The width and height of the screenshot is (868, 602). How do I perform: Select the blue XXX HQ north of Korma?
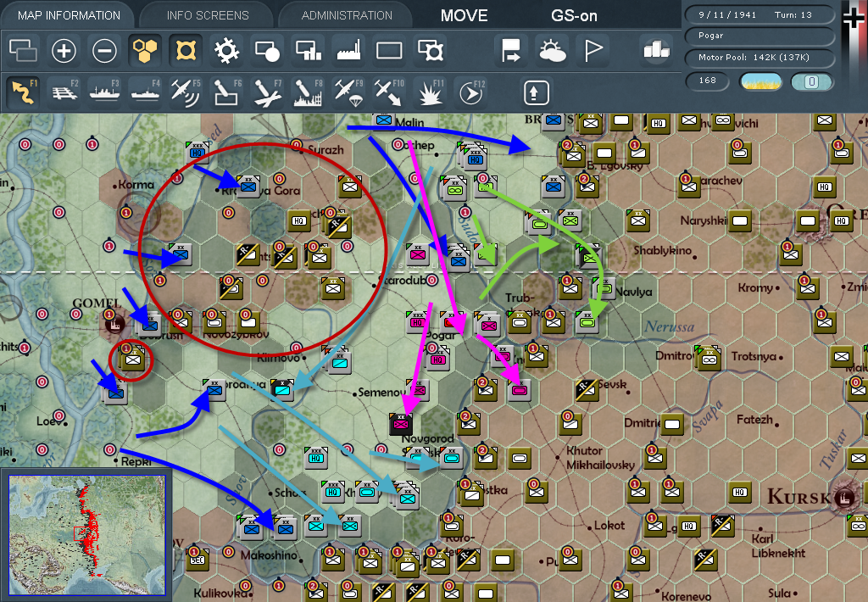(x=196, y=152)
